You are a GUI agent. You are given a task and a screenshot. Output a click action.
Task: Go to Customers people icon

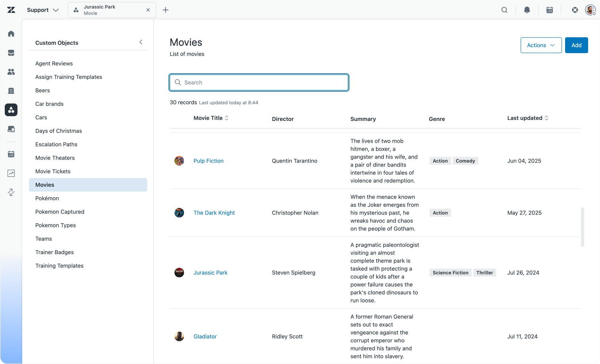(x=11, y=72)
